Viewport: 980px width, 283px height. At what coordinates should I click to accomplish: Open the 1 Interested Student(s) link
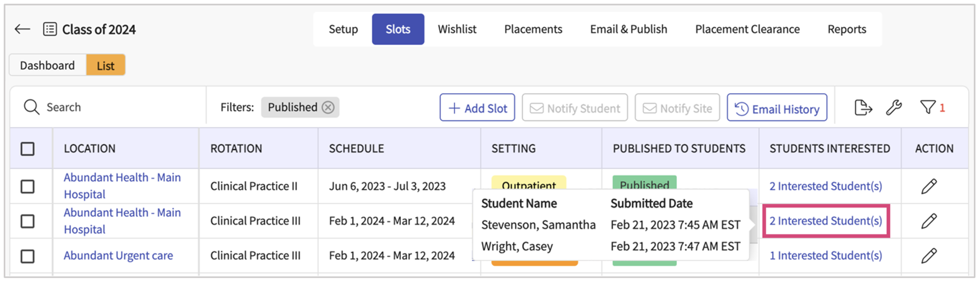(825, 256)
